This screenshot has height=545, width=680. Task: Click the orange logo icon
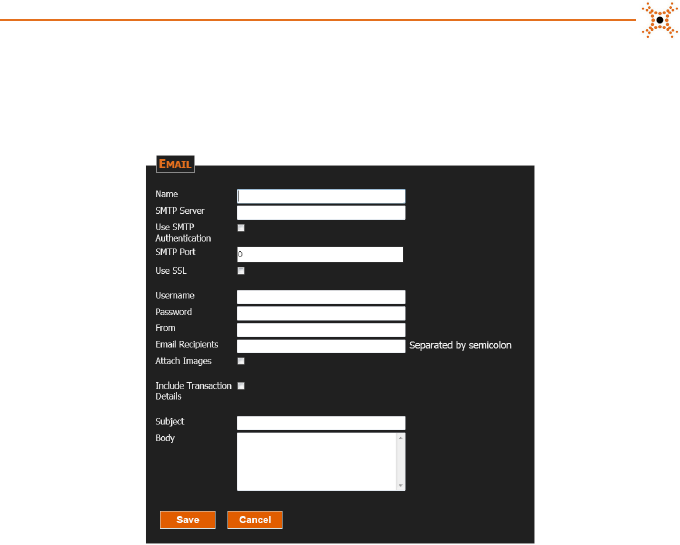[660, 20]
